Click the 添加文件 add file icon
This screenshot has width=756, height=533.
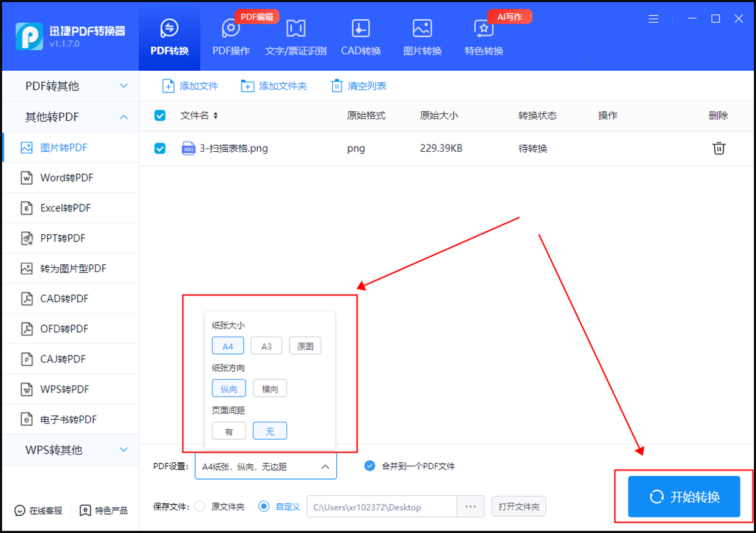coord(167,86)
